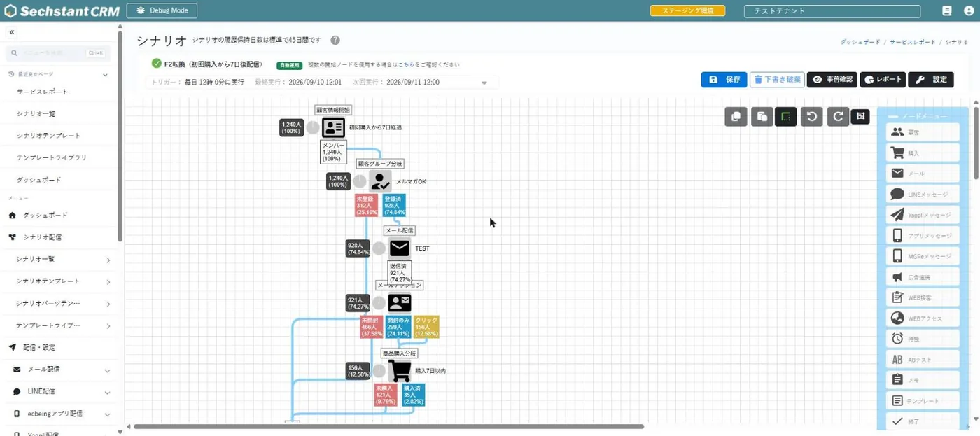
Task: Redo the last canvas action
Action: (838, 116)
